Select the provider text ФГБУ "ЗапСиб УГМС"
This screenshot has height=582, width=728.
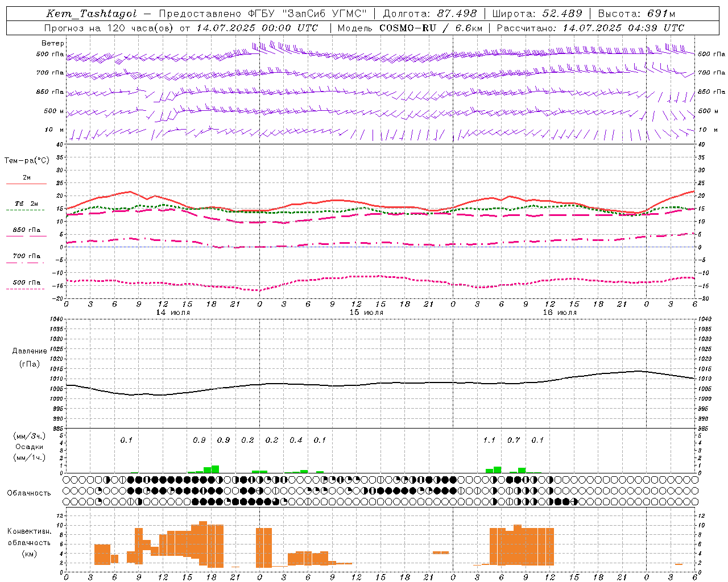(308, 14)
